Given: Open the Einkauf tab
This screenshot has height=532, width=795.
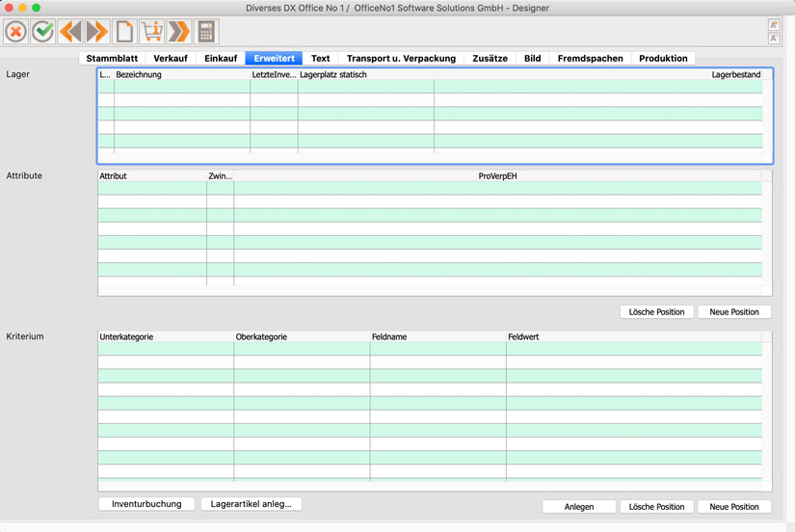Looking at the screenshot, I should pyautogui.click(x=221, y=59).
